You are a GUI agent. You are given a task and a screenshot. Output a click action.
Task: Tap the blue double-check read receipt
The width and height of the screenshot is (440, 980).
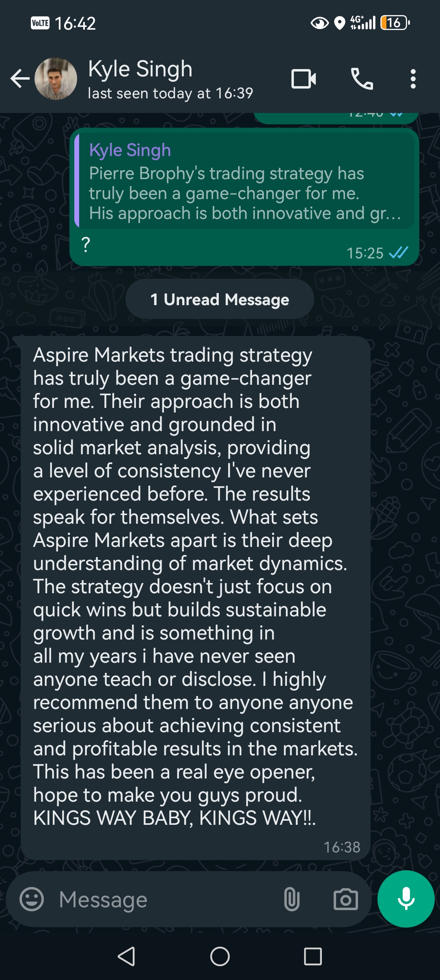399,253
